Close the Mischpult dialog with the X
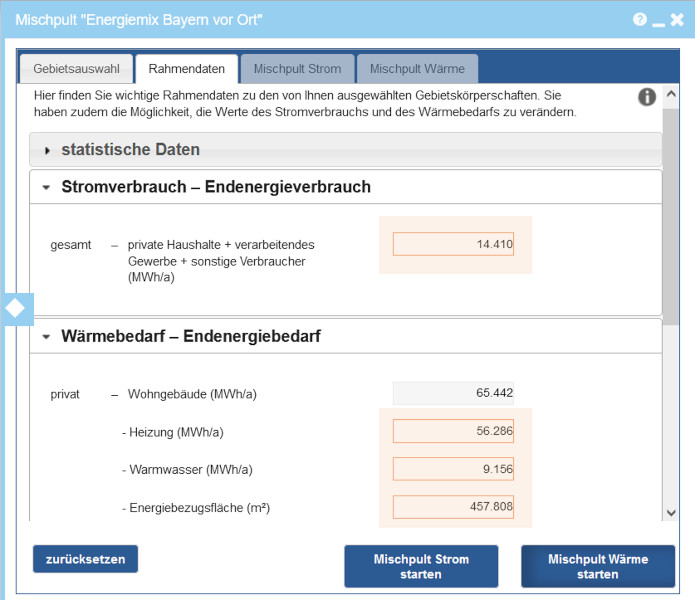Image resolution: width=695 pixels, height=600 pixels. tap(678, 19)
